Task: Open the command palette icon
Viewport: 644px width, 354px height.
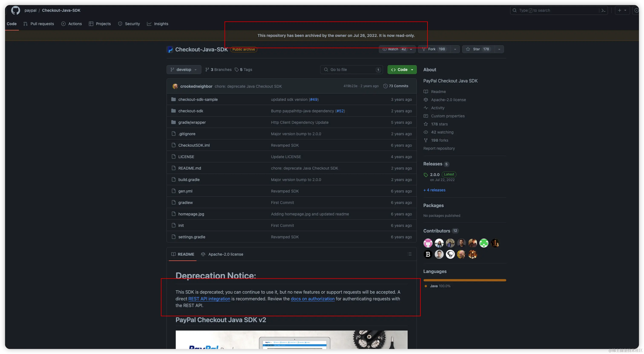Action: click(603, 10)
